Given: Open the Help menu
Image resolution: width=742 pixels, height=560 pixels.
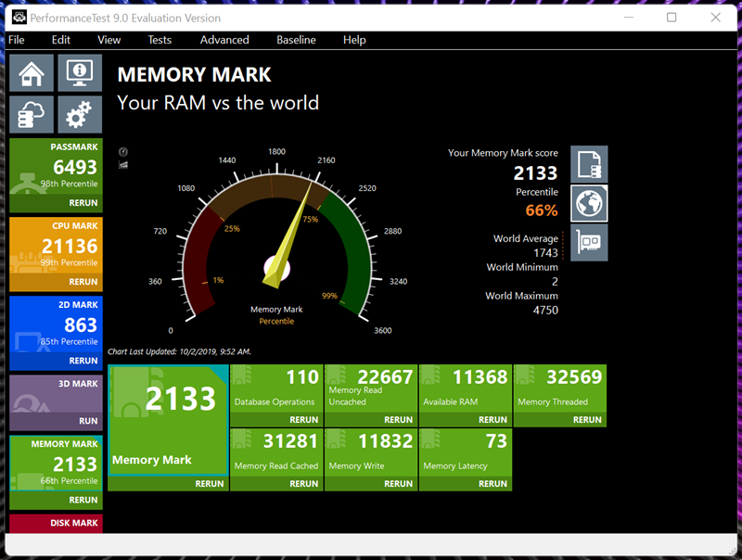Looking at the screenshot, I should pyautogui.click(x=354, y=40).
